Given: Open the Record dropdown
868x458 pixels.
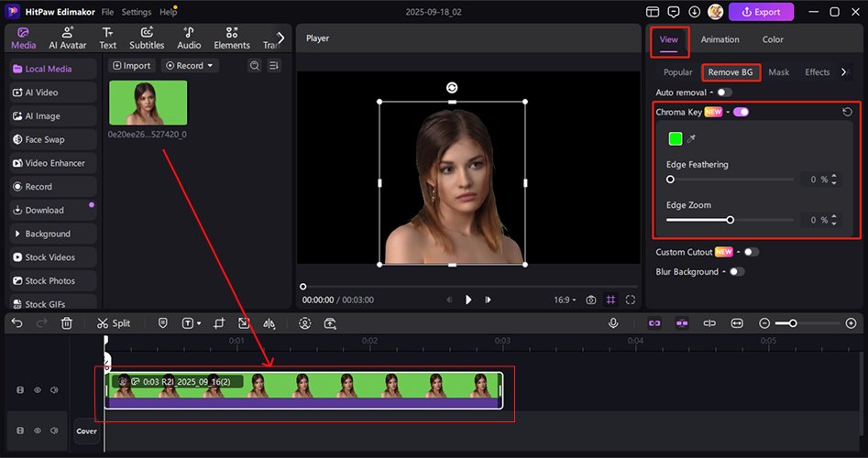Looking at the screenshot, I should click(190, 66).
